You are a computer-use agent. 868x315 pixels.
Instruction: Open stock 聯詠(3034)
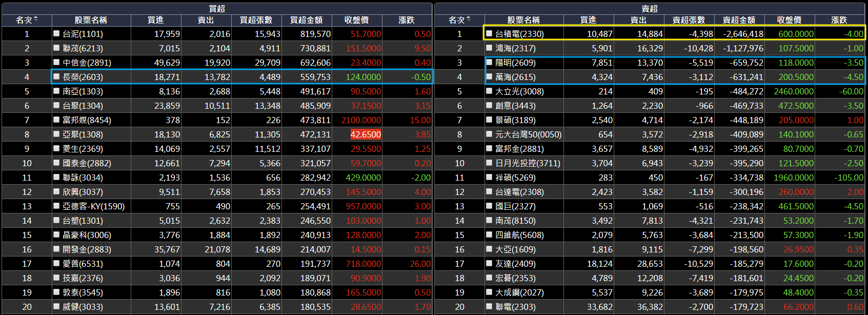[83, 178]
